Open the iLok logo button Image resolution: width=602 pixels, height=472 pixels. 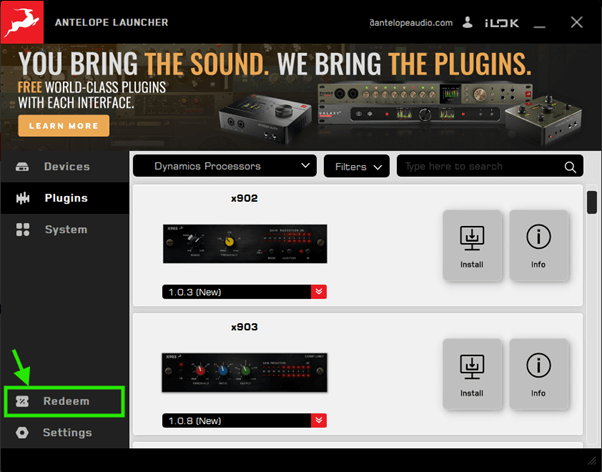(501, 23)
